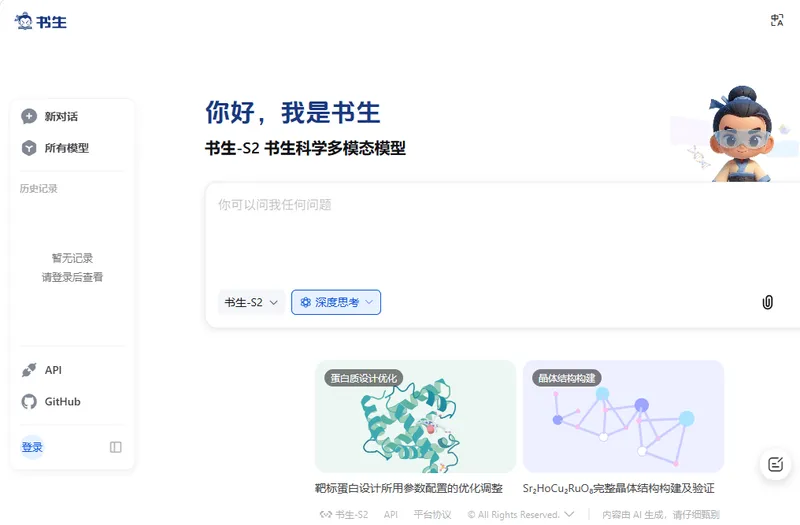Toggle 深度思考 deep thinking mode

336,303
